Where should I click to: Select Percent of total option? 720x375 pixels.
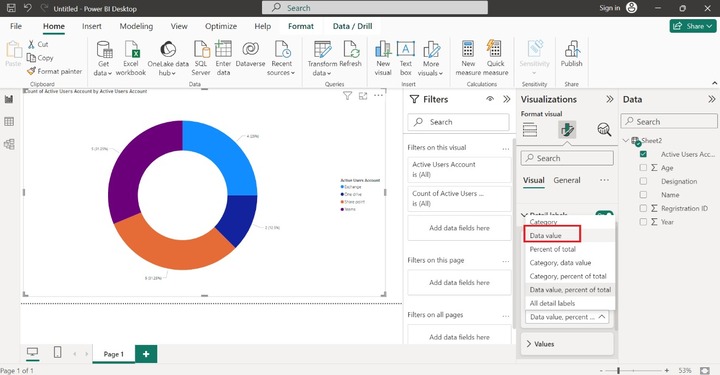(x=569, y=249)
